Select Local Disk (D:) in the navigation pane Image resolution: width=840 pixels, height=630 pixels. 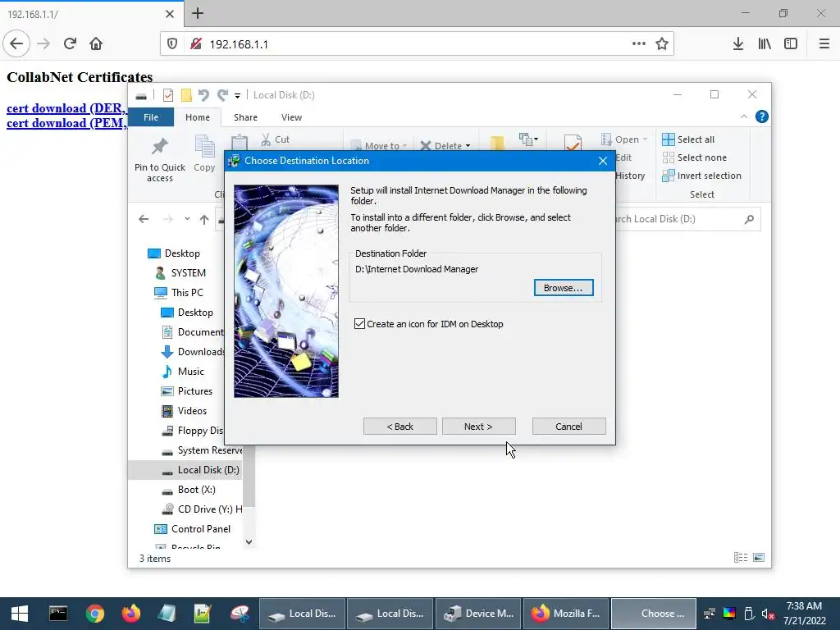point(208,470)
